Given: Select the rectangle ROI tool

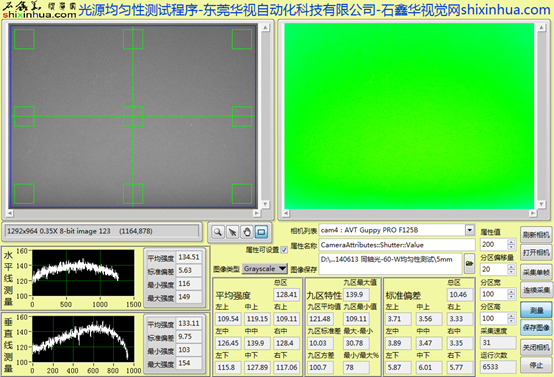Looking at the screenshot, I should pos(261,232).
